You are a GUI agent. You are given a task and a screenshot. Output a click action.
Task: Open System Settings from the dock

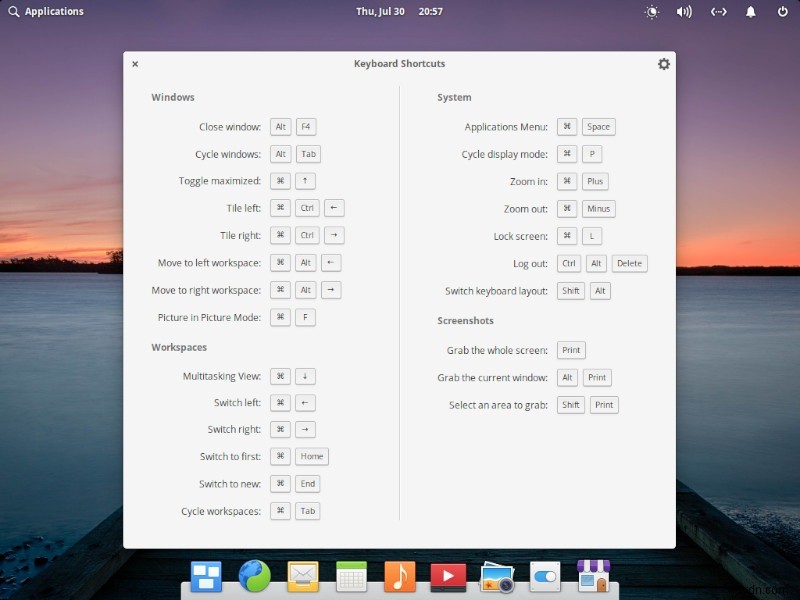(544, 576)
